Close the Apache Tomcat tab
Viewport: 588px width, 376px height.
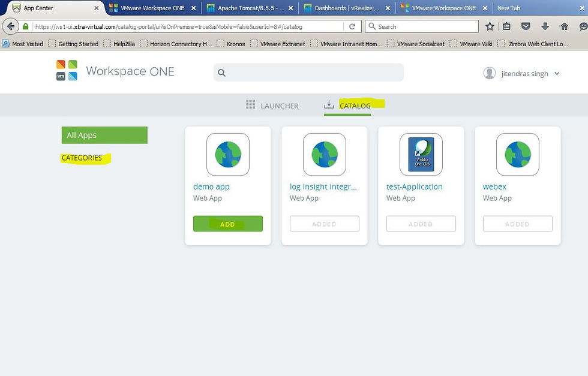(x=290, y=8)
